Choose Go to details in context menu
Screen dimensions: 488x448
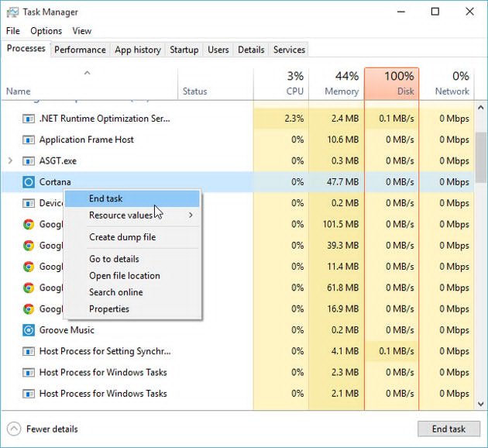[132, 259]
